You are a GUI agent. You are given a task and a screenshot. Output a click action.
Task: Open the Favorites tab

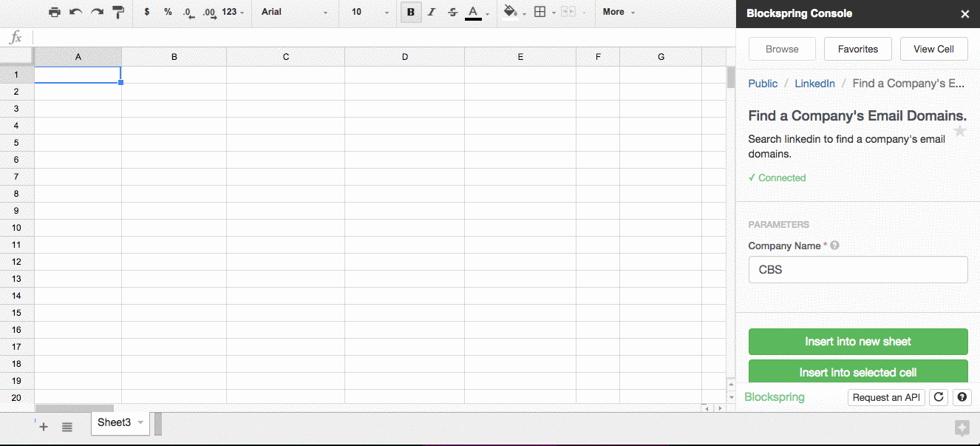pos(858,49)
